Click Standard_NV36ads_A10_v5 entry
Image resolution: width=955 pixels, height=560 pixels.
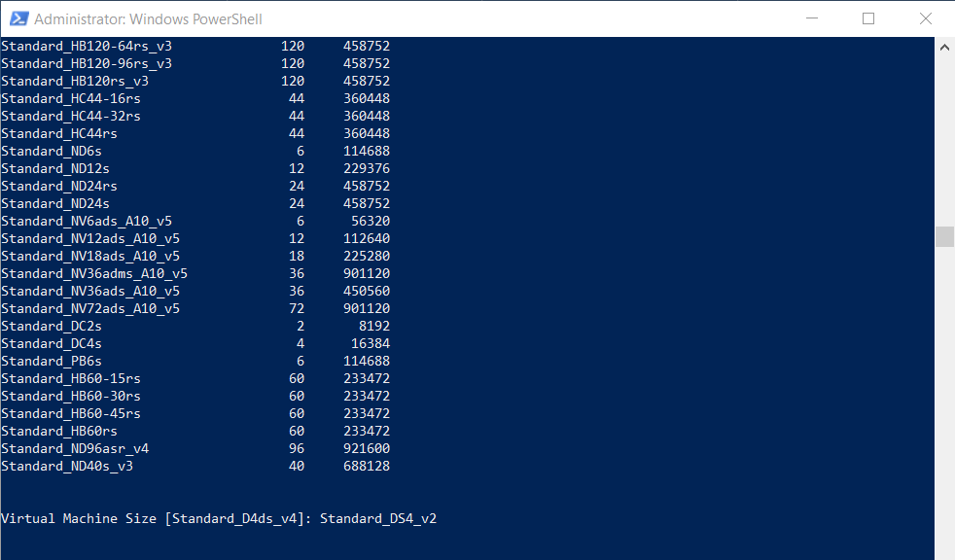click(x=90, y=292)
